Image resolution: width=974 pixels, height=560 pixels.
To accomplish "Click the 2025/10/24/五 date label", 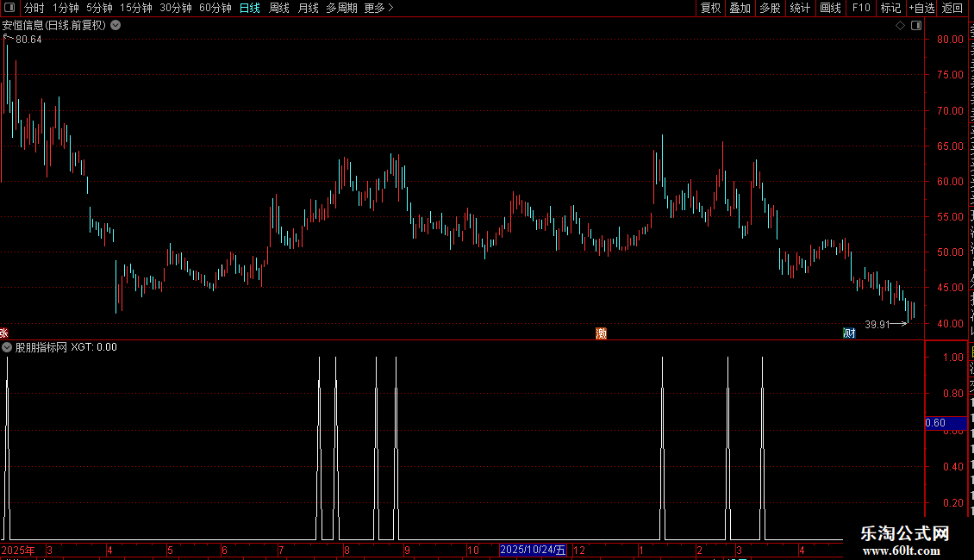I will click(x=533, y=550).
